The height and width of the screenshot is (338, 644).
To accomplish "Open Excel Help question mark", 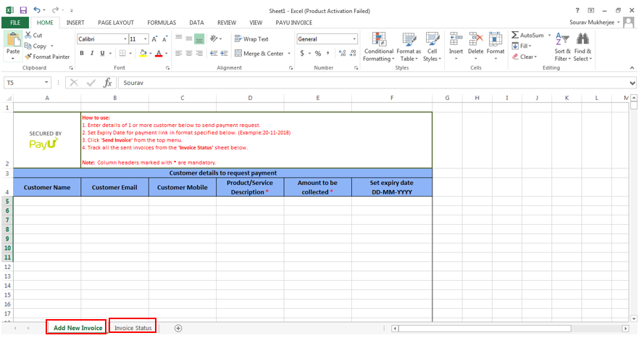I will (x=577, y=10).
